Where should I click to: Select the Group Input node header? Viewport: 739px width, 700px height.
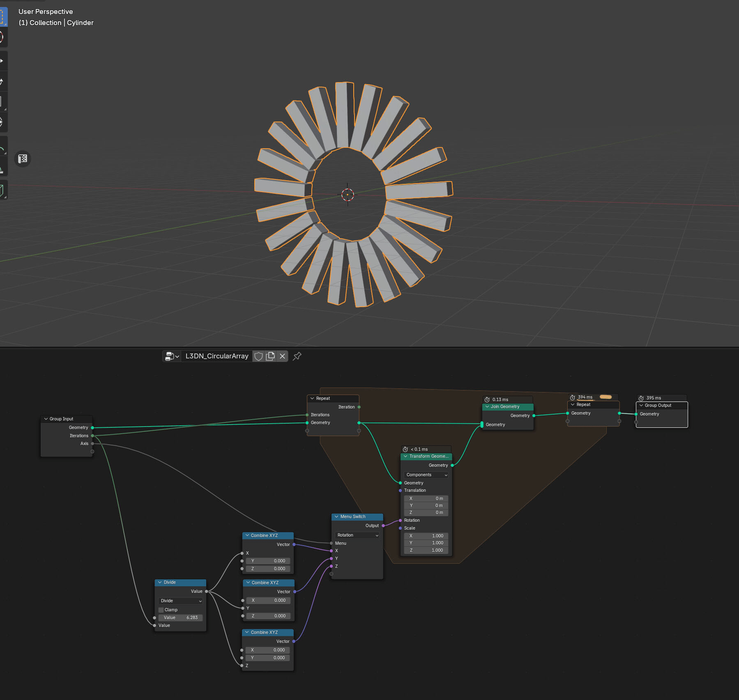(67, 419)
